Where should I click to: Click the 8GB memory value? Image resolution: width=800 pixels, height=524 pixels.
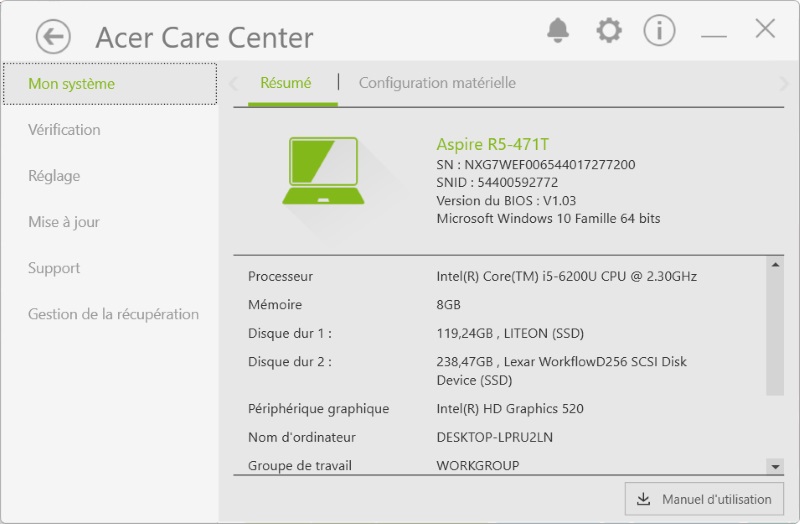coord(448,305)
